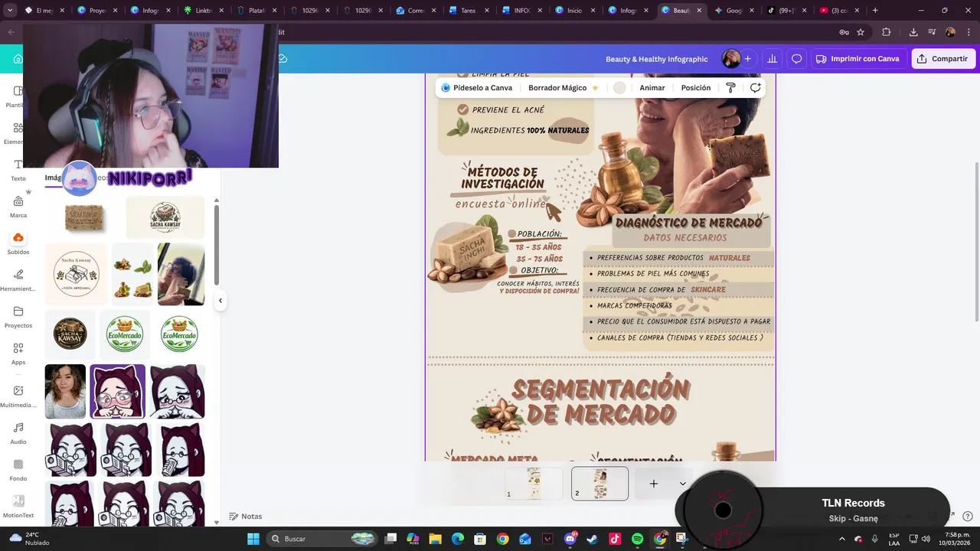The width and height of the screenshot is (980, 551).
Task: Open the Subidos uploads panel
Action: 18,243
